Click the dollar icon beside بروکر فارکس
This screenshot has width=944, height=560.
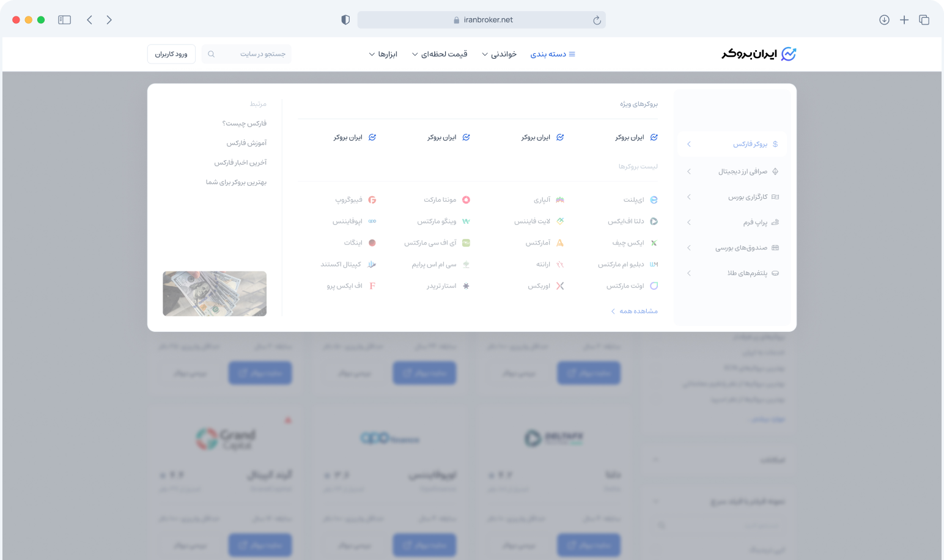[775, 144]
